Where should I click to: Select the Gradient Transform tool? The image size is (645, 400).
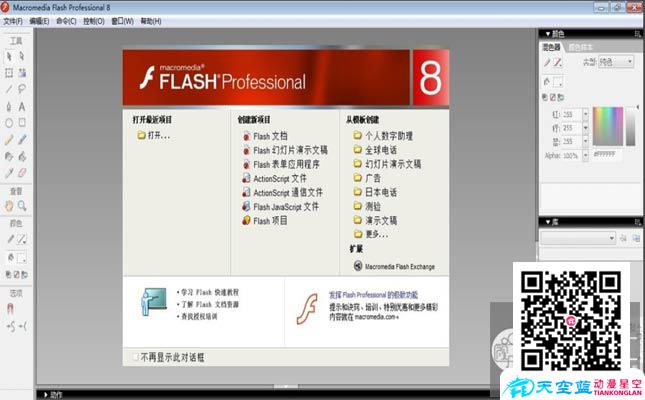click(22, 73)
